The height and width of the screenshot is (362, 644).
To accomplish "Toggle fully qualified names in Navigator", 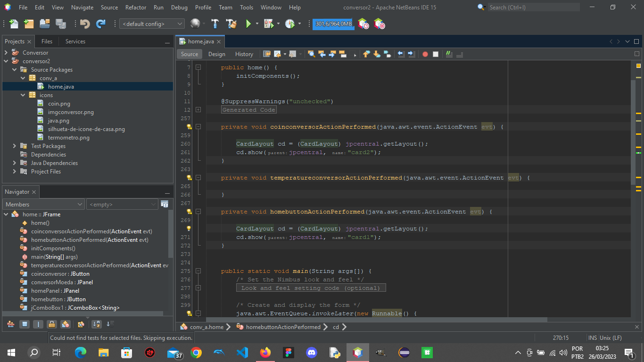I will coord(81,324).
